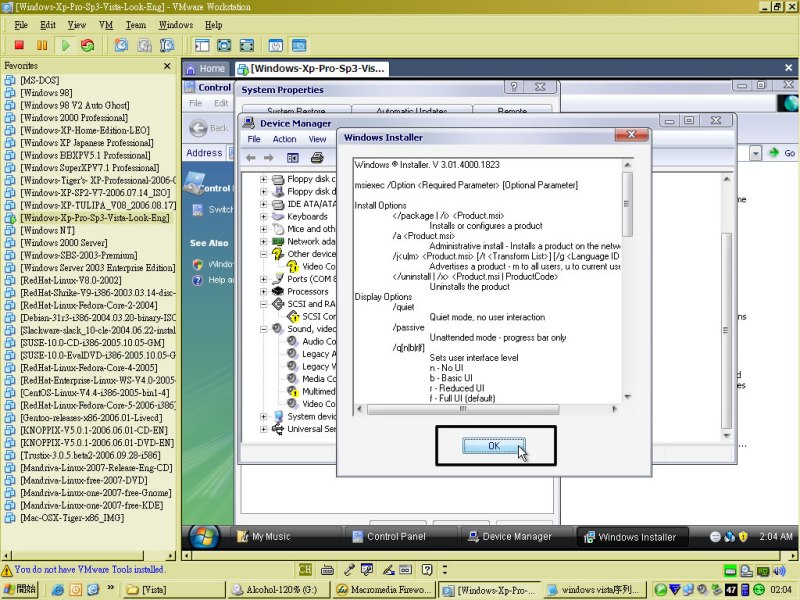This screenshot has width=800, height=600.
Task: Click the network adapter icon in VMware status bar
Action: [x=763, y=570]
